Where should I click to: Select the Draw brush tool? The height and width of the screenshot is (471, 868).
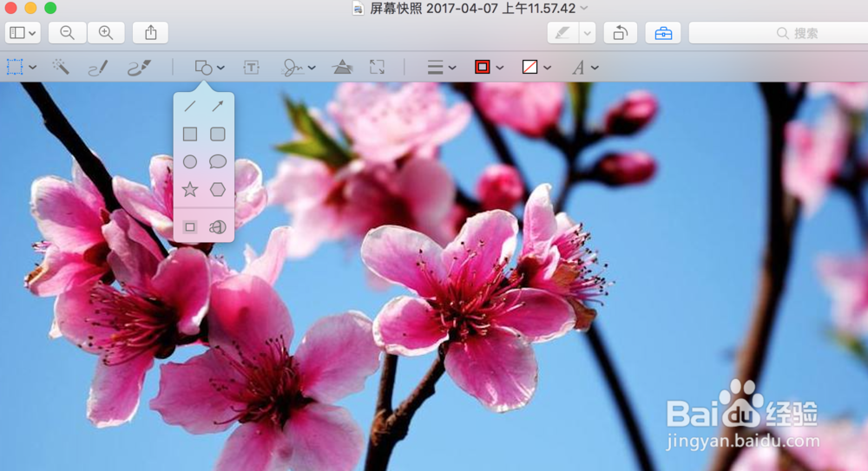coord(139,68)
